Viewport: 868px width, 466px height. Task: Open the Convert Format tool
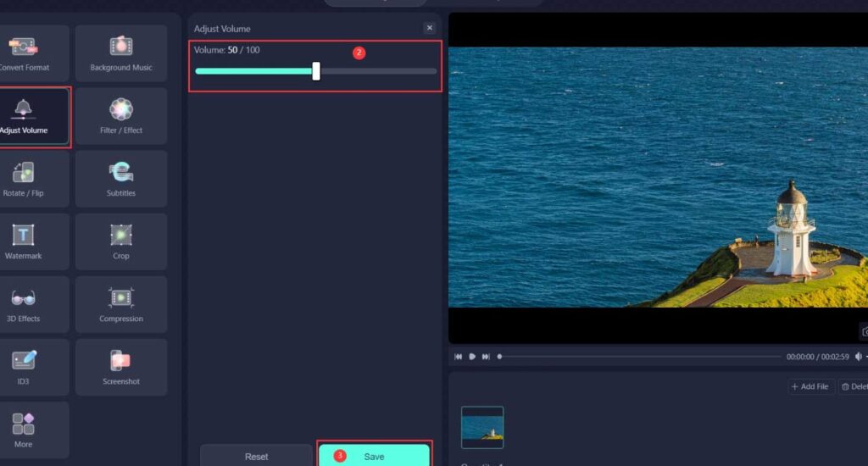(x=25, y=53)
